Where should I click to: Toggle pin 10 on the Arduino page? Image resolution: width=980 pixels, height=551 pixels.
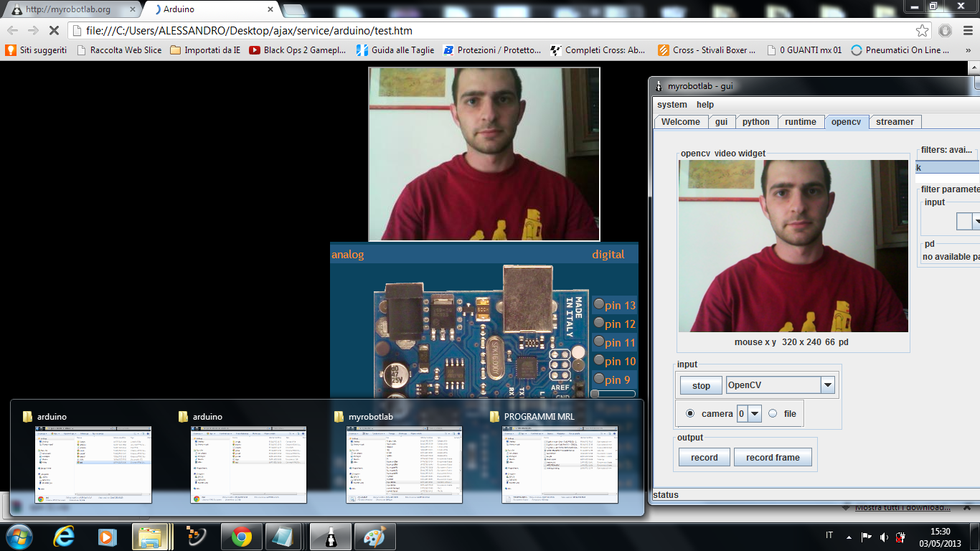tap(599, 360)
